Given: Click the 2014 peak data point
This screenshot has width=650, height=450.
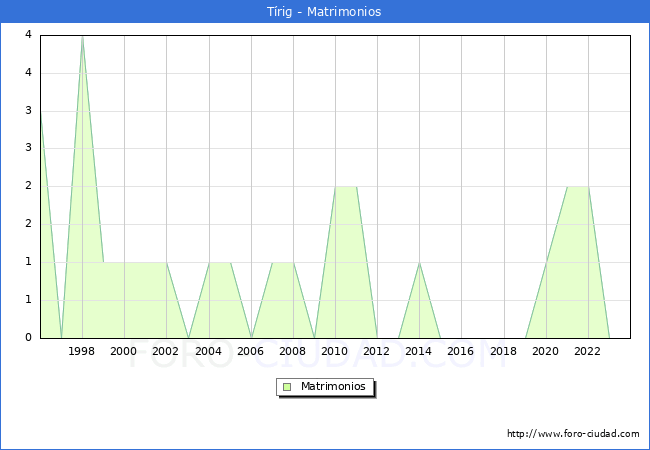Looking at the screenshot, I should click(419, 262).
